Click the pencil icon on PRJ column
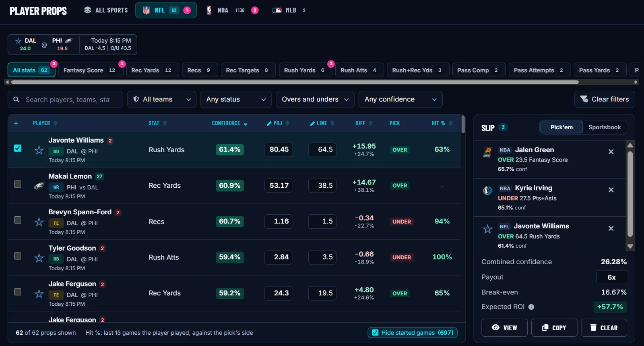Image resolution: width=644 pixels, height=346 pixels. click(269, 124)
